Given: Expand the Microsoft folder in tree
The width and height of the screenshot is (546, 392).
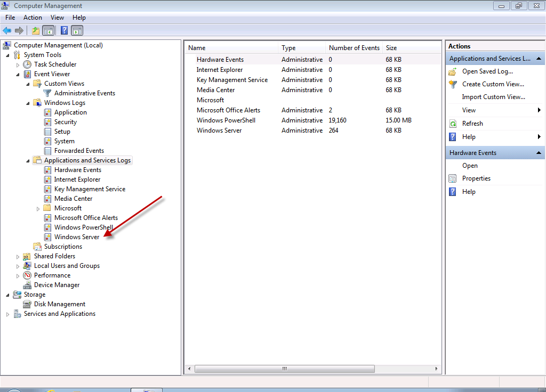Looking at the screenshot, I should 38,208.
